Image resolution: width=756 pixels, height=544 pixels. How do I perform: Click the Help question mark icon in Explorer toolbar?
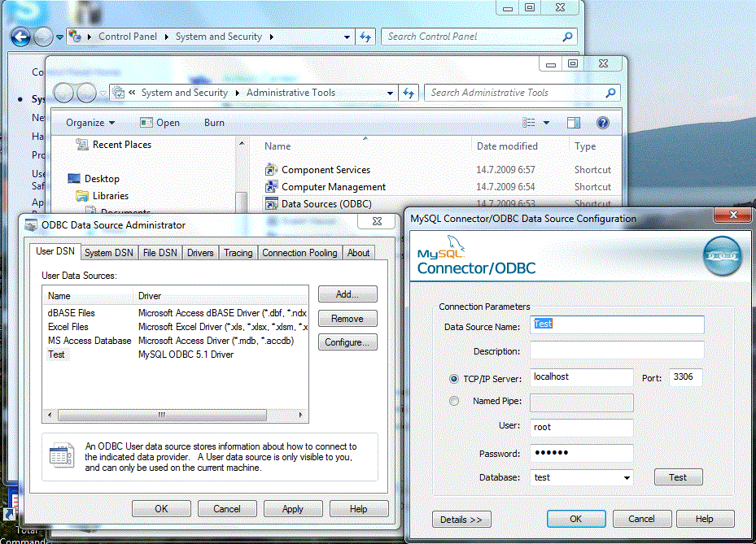603,123
